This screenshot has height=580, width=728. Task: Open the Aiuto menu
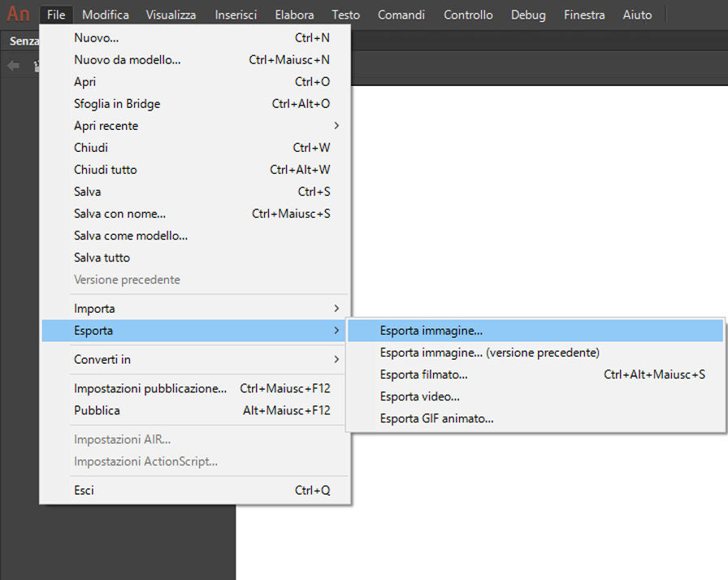637,14
